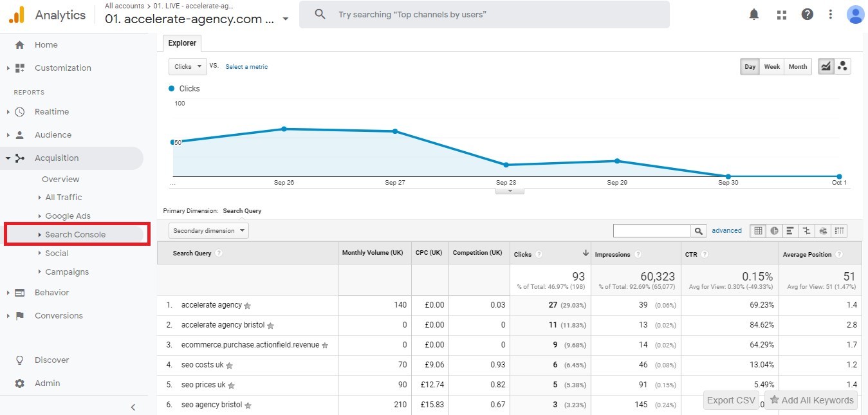Star the seo costs uk keyword
868x415 pixels.
[x=229, y=365]
